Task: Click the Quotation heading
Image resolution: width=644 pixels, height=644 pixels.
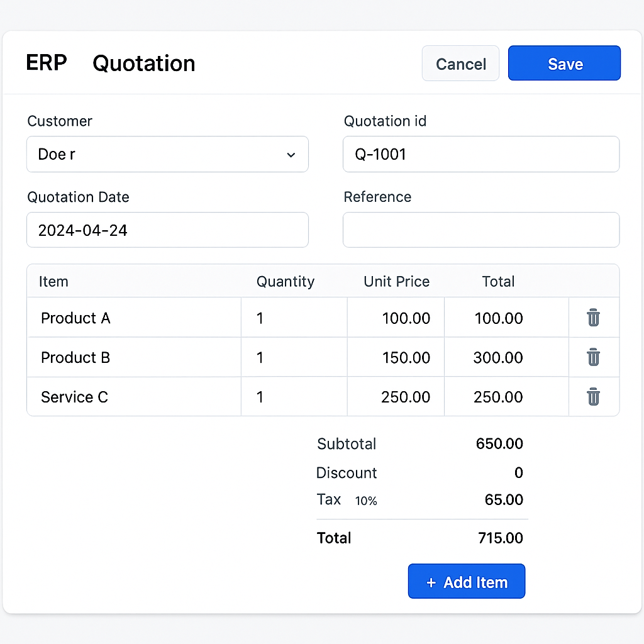Action: click(x=144, y=64)
